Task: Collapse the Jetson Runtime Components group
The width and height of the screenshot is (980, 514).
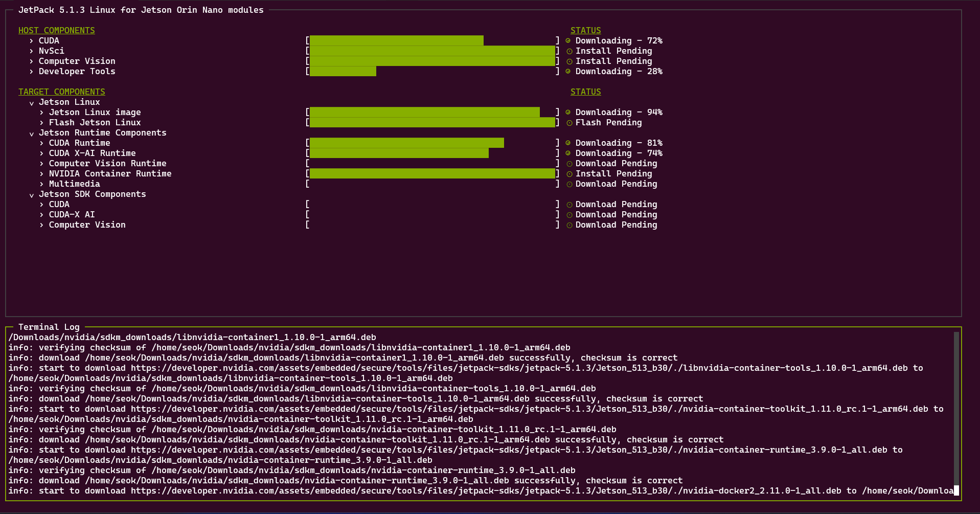Action: point(31,133)
